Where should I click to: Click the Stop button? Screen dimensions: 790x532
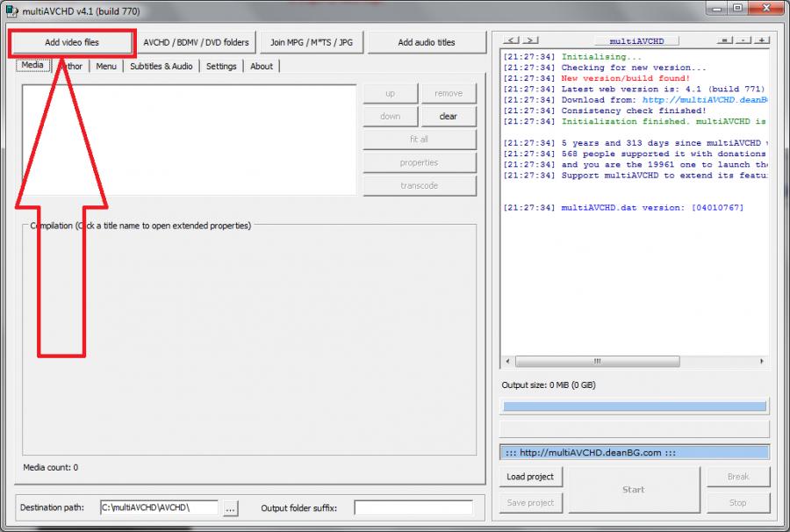point(738,503)
